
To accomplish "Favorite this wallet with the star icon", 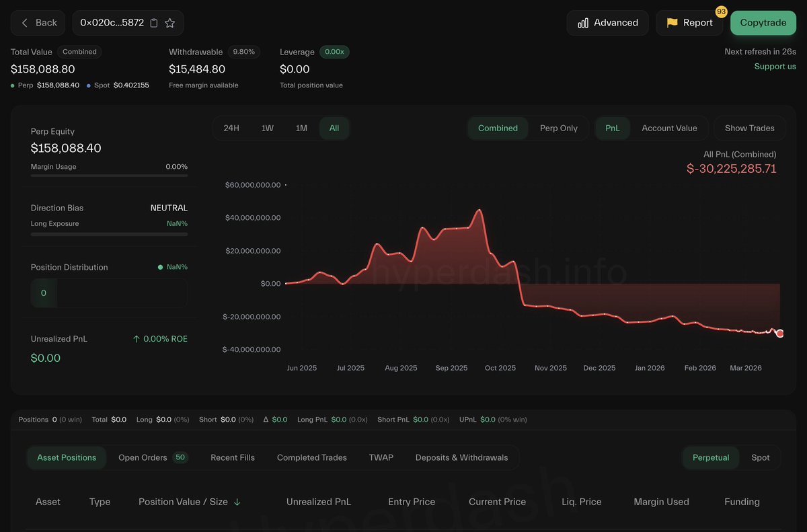I will [170, 23].
